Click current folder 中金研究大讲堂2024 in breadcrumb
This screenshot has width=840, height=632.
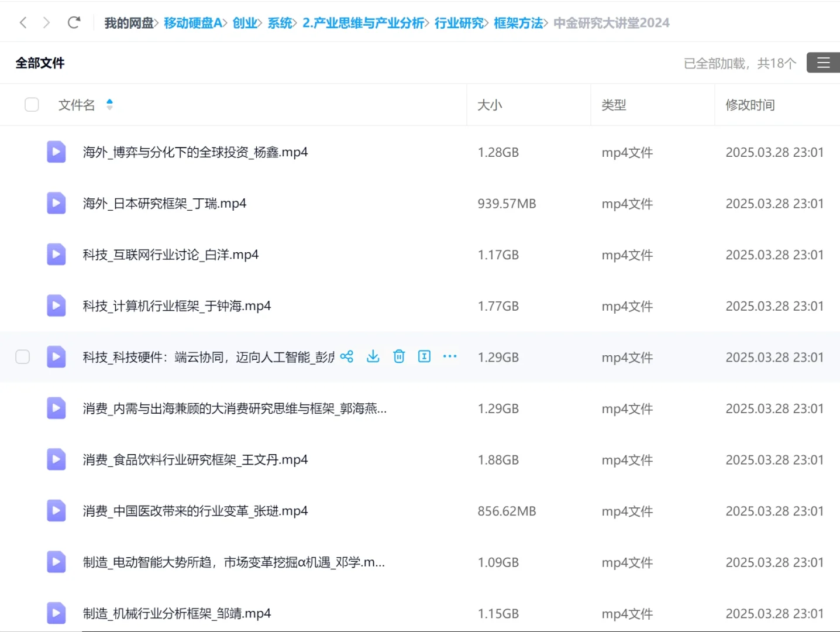pos(611,23)
